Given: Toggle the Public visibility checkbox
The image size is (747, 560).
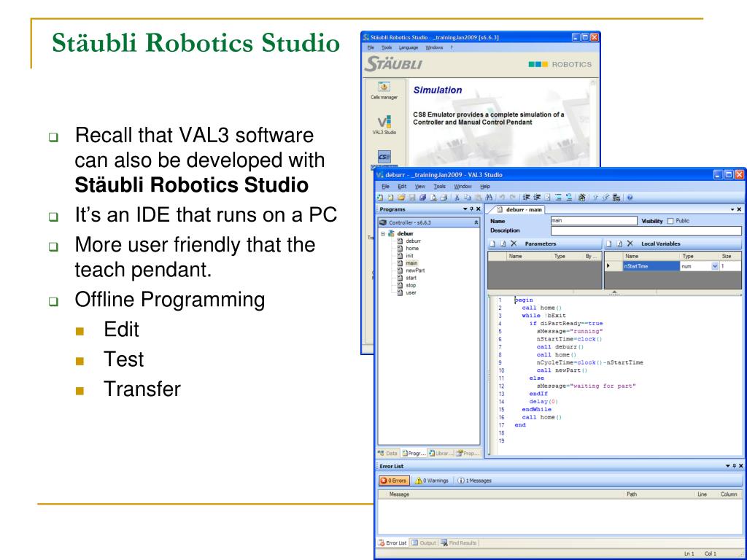Looking at the screenshot, I should pos(671,221).
